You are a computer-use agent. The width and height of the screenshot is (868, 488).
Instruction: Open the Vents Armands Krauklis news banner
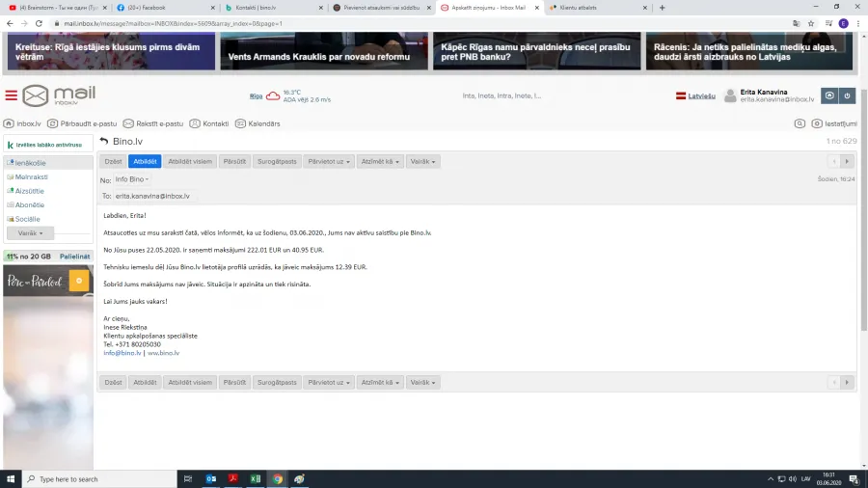point(324,51)
